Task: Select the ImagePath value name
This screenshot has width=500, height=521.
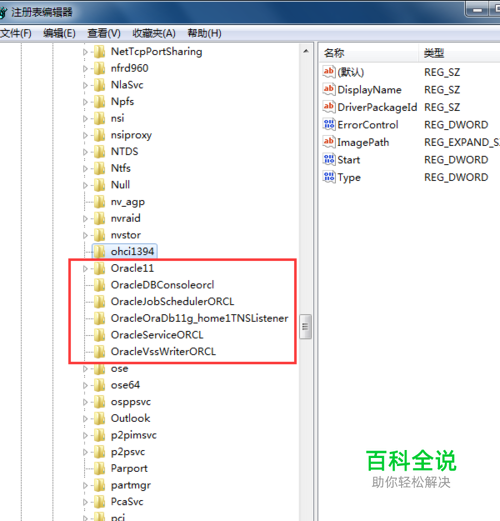Action: click(363, 142)
